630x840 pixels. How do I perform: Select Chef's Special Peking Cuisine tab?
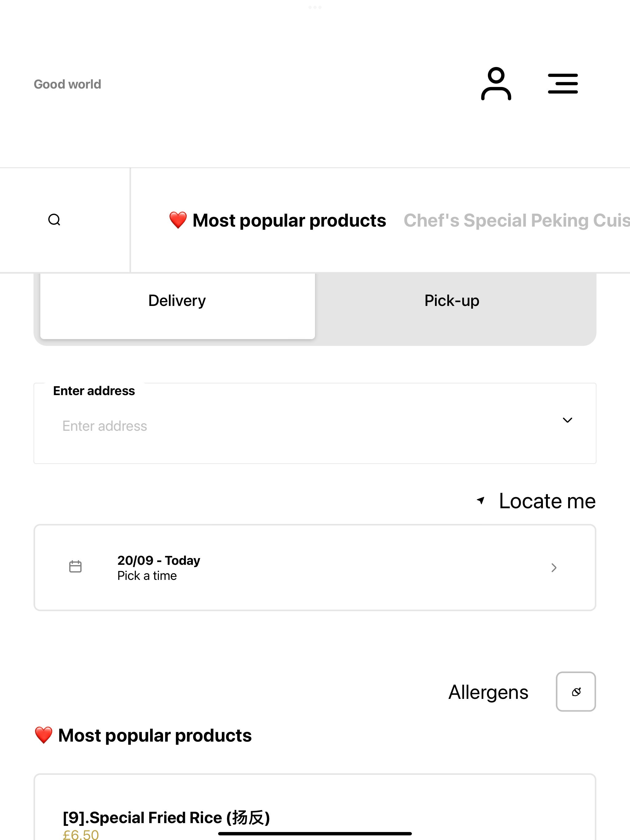click(x=517, y=220)
